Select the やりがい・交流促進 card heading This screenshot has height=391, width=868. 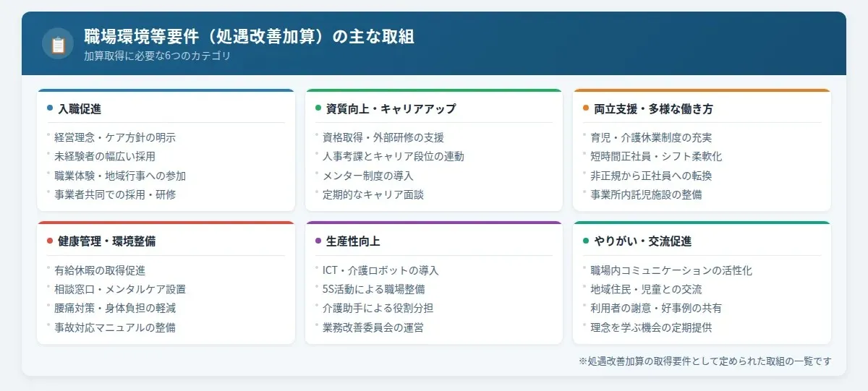(643, 241)
